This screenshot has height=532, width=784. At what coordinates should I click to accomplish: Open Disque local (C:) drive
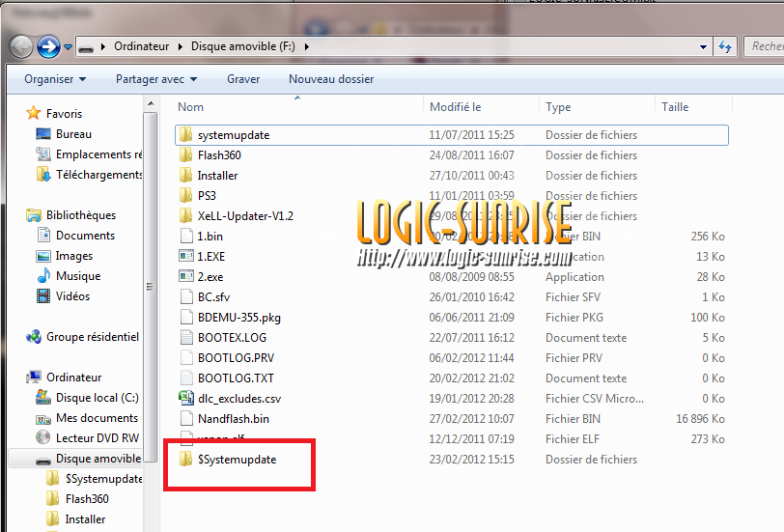click(97, 398)
